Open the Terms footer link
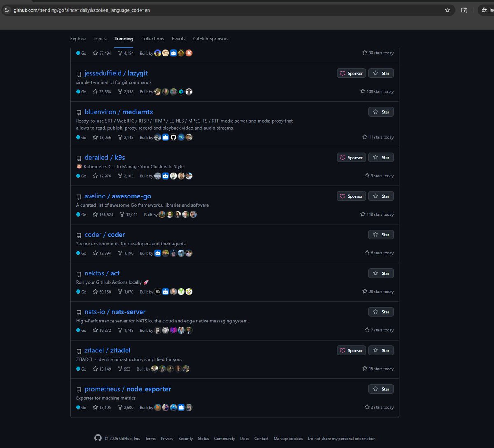This screenshot has height=448, width=494. click(x=150, y=439)
